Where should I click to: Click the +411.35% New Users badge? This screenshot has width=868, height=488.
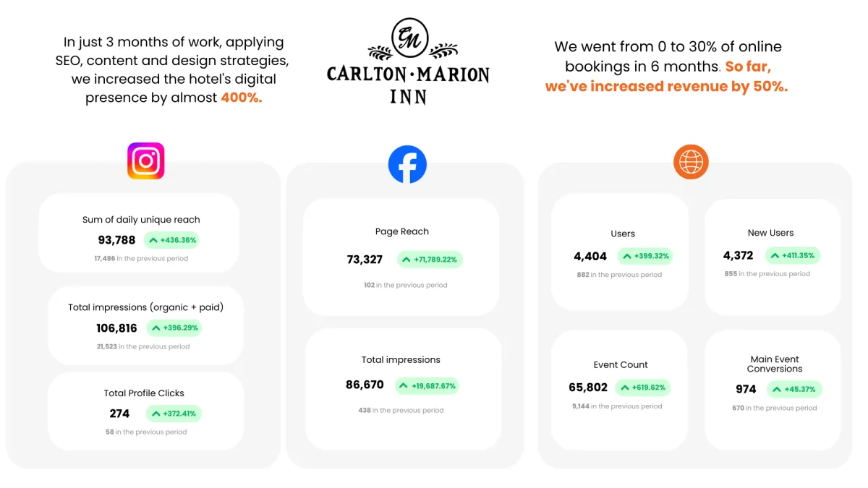(792, 255)
